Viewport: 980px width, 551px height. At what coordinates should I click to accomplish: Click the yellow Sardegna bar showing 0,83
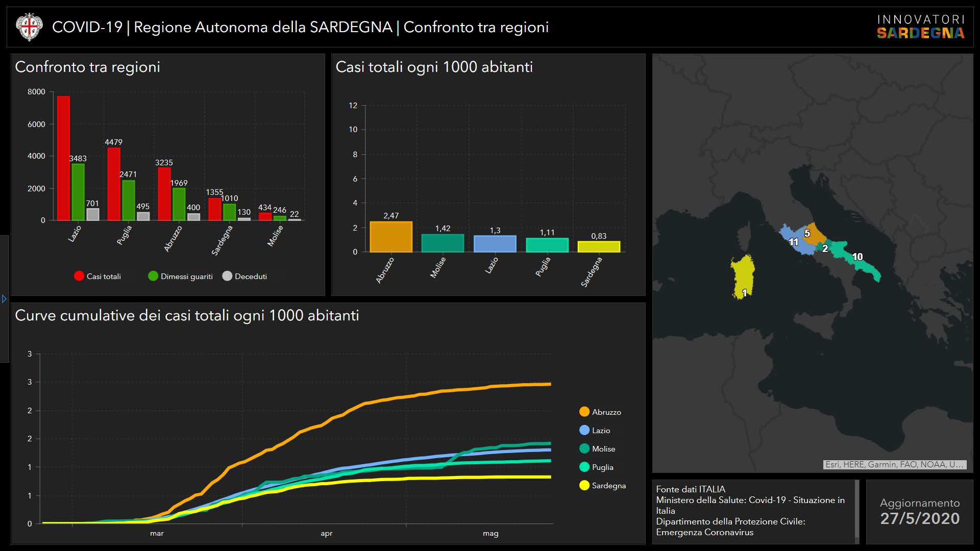[x=598, y=246]
